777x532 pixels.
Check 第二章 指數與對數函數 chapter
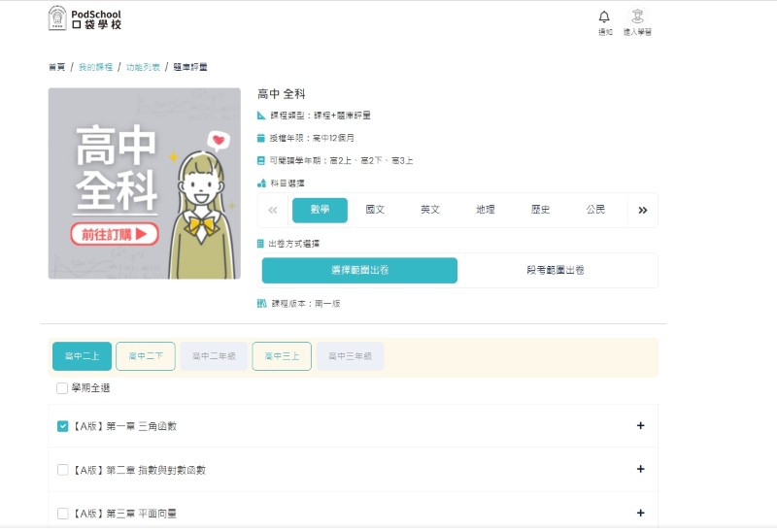point(63,470)
